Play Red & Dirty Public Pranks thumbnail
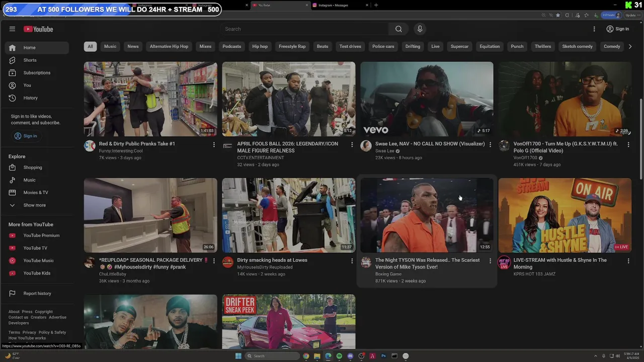The image size is (644, 362). pyautogui.click(x=150, y=99)
